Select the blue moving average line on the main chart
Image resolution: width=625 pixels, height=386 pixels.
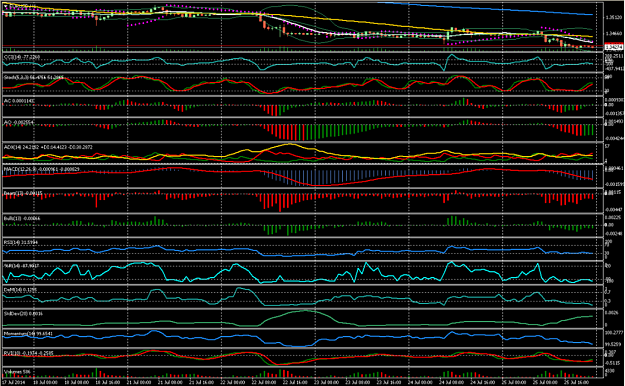click(485, 8)
